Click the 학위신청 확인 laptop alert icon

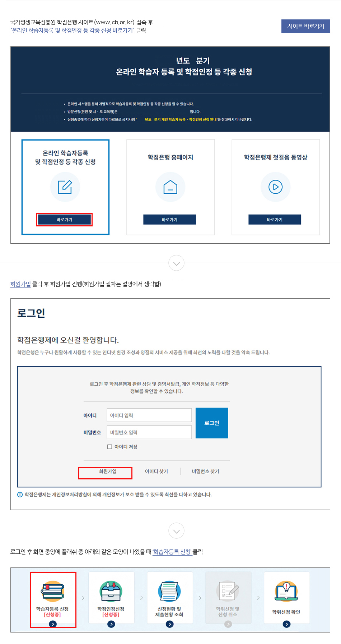pos(286,591)
